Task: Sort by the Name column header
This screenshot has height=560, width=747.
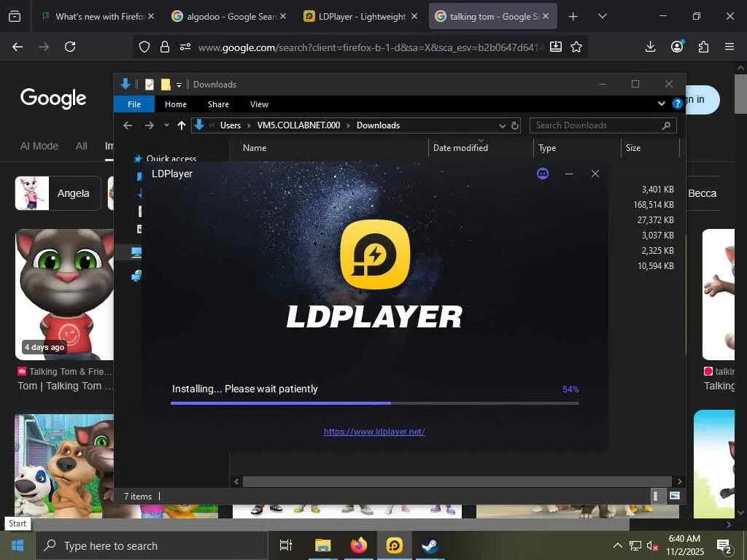Action: [329, 147]
